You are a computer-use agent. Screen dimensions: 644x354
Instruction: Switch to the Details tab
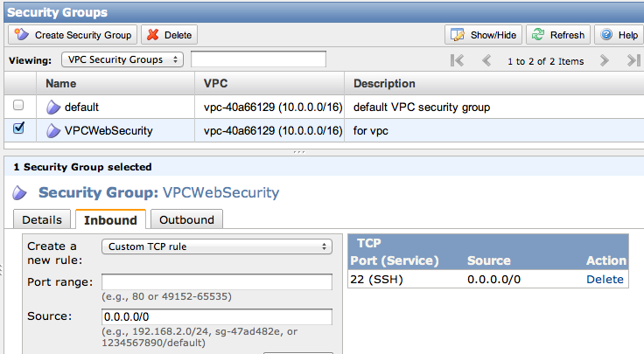[x=42, y=219]
